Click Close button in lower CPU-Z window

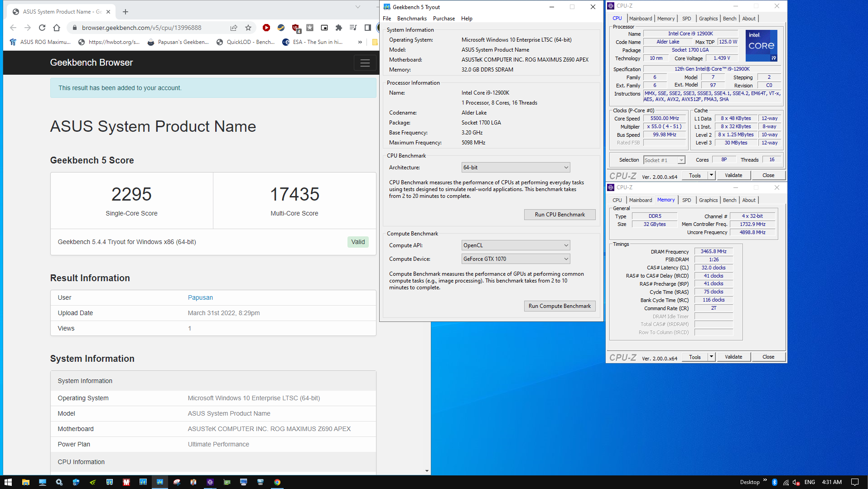[x=768, y=357]
